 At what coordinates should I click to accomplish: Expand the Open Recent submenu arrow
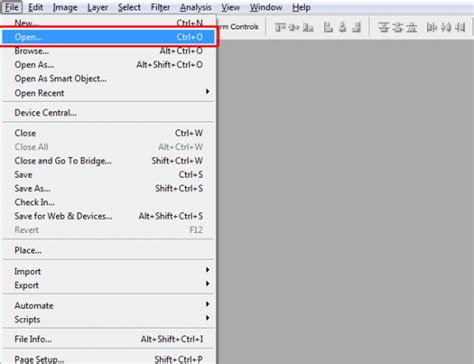click(207, 91)
